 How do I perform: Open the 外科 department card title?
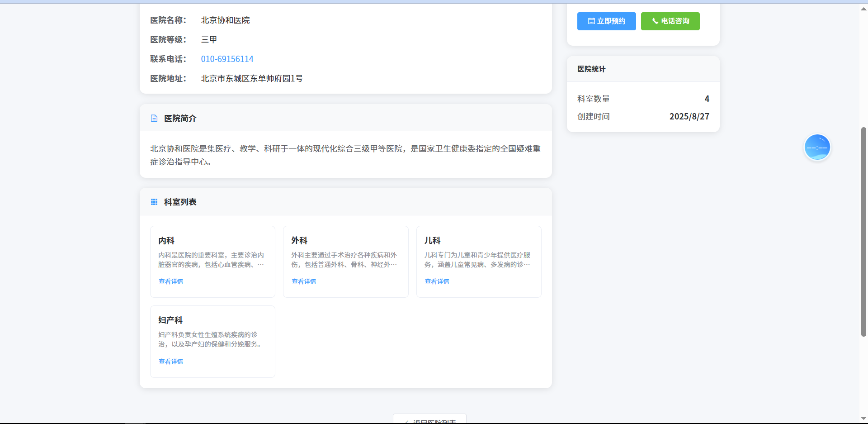299,241
